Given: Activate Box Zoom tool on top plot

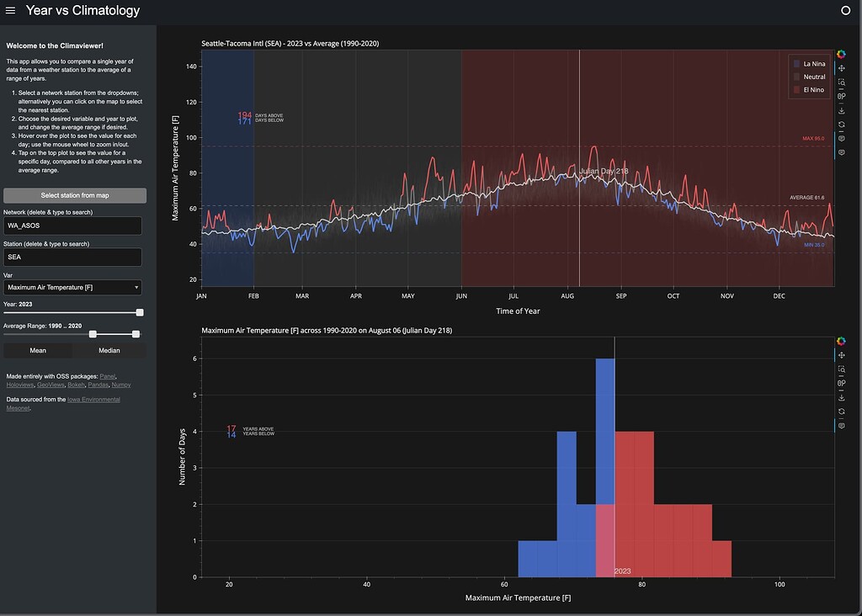Looking at the screenshot, I should coord(841,82).
